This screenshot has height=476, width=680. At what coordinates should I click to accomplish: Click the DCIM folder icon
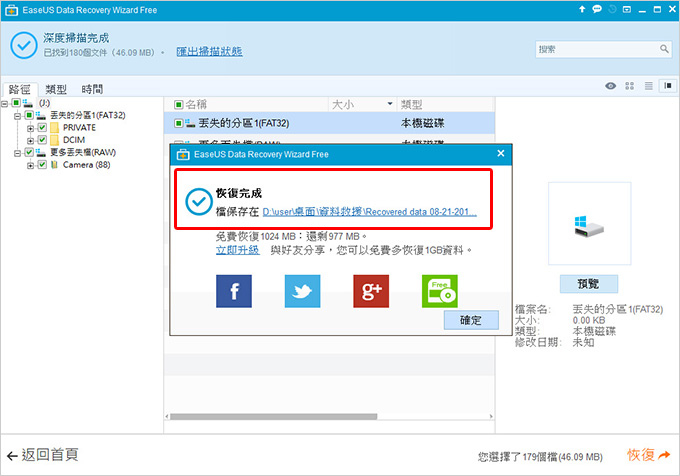click(x=54, y=140)
